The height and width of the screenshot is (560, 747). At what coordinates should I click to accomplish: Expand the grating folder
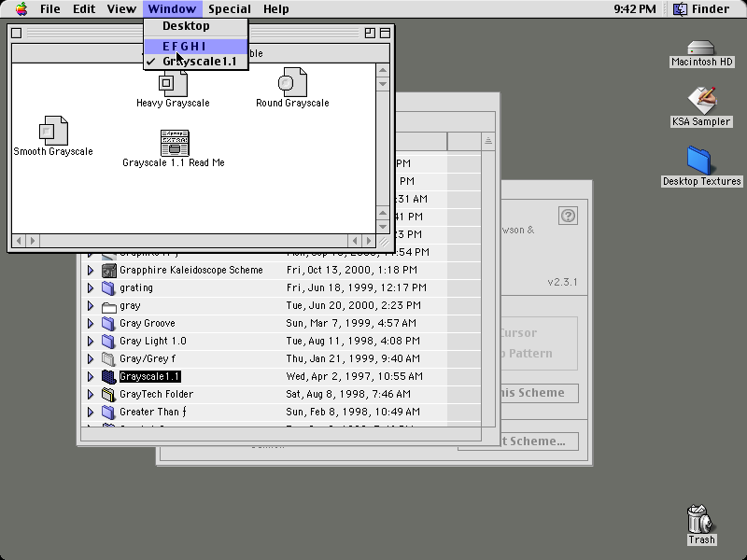[91, 288]
